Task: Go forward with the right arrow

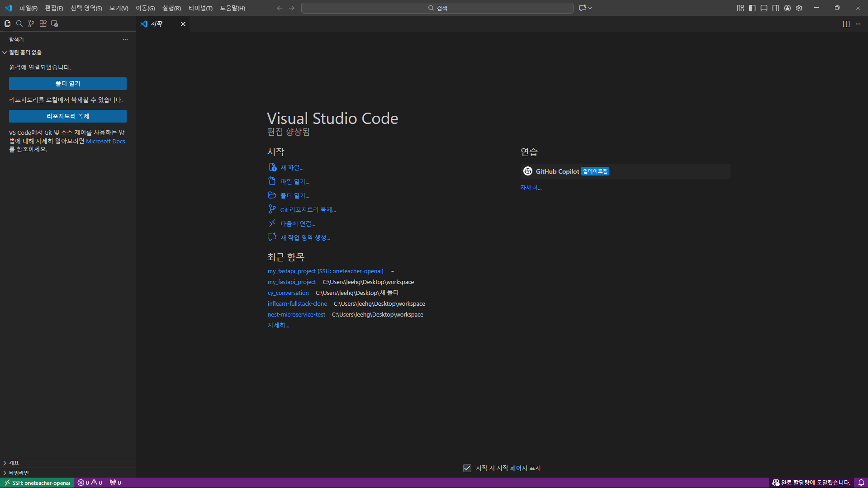Action: 291,8
